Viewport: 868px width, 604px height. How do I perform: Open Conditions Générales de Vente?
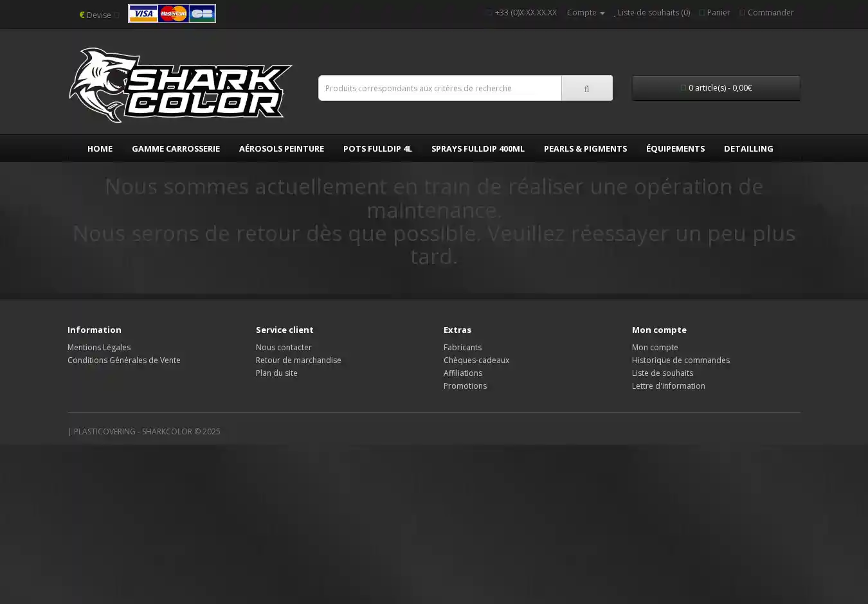point(124,360)
